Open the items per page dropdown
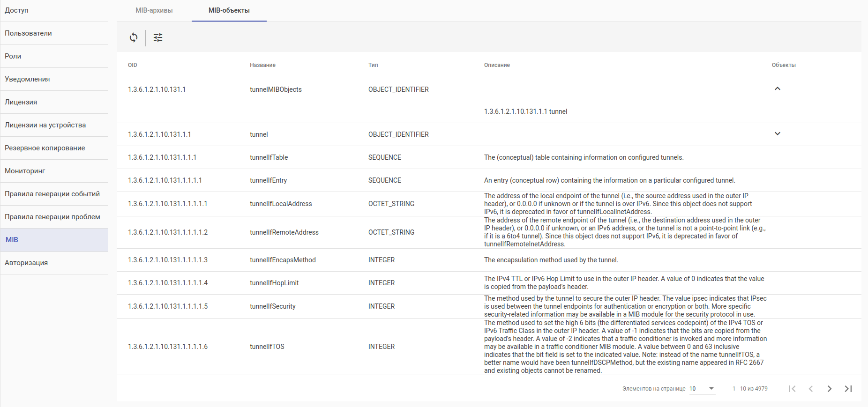 click(702, 389)
